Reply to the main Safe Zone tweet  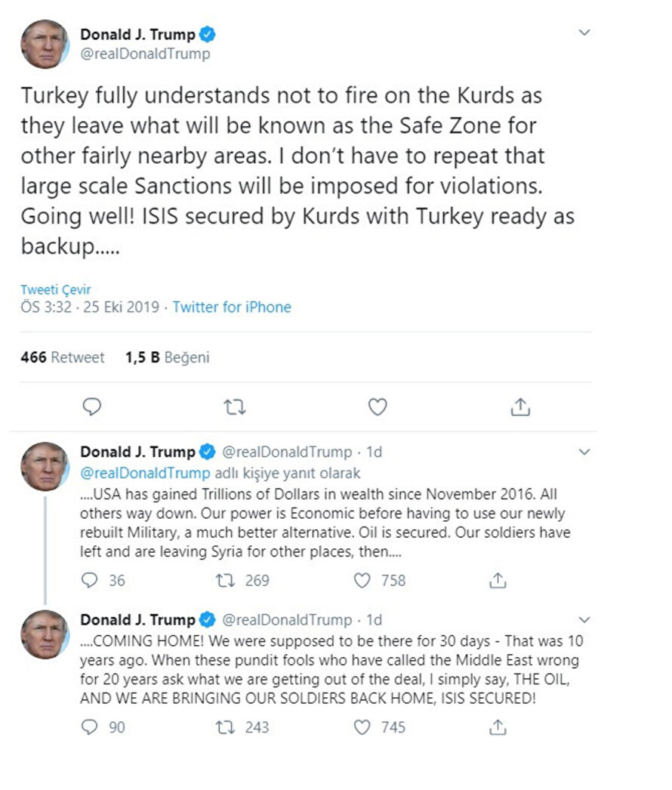92,407
